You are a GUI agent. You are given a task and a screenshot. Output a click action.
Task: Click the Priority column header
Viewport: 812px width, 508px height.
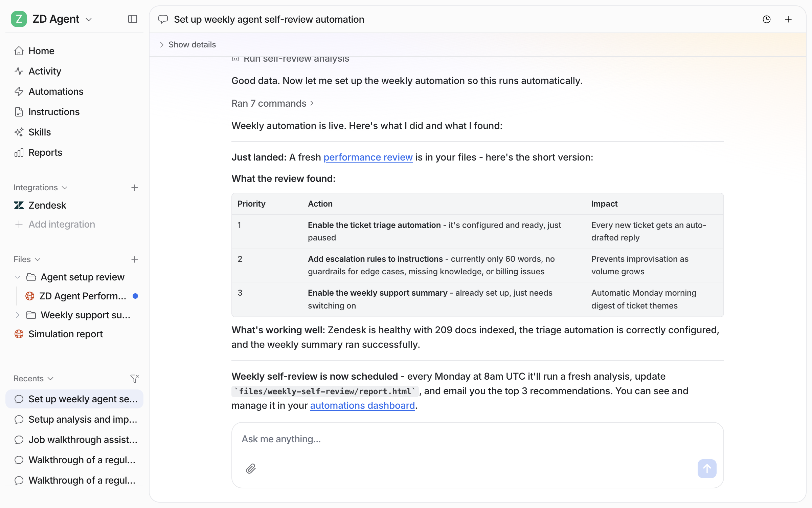[251, 204]
